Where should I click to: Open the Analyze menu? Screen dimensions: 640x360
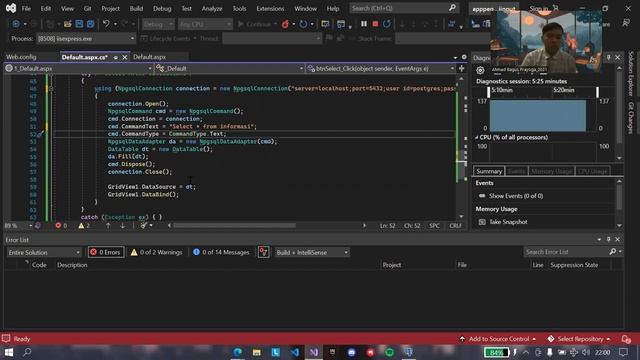(x=212, y=8)
